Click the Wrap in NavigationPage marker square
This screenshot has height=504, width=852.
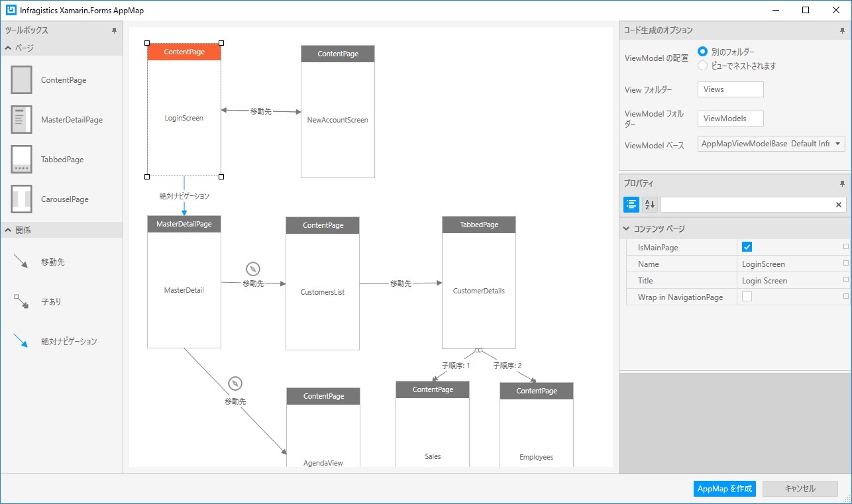tap(845, 297)
